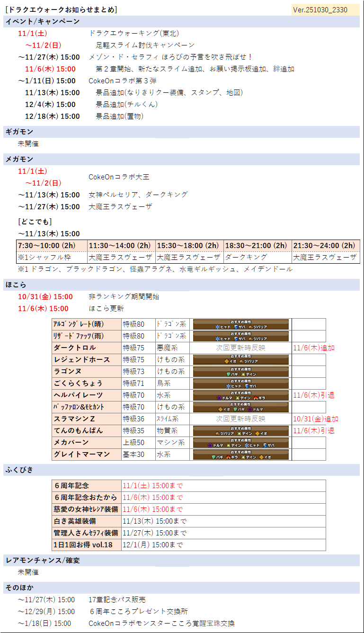Select the イベント/キャンペーン section header

pyautogui.click(x=43, y=21)
